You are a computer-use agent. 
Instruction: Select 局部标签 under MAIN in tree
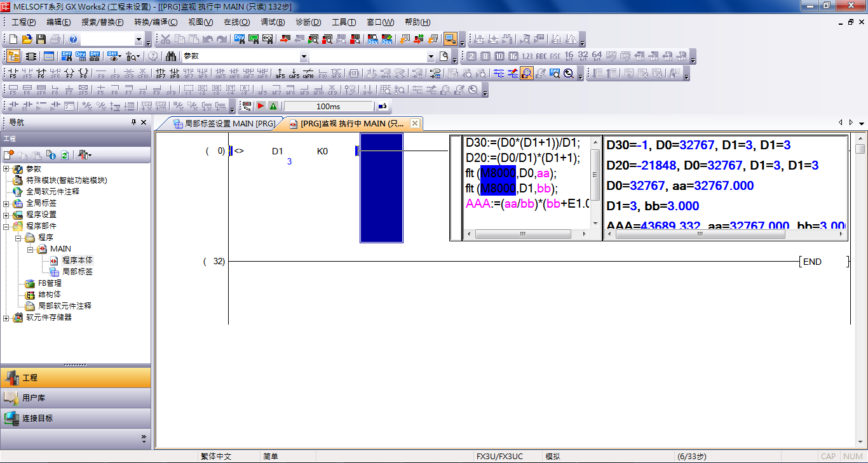77,271
